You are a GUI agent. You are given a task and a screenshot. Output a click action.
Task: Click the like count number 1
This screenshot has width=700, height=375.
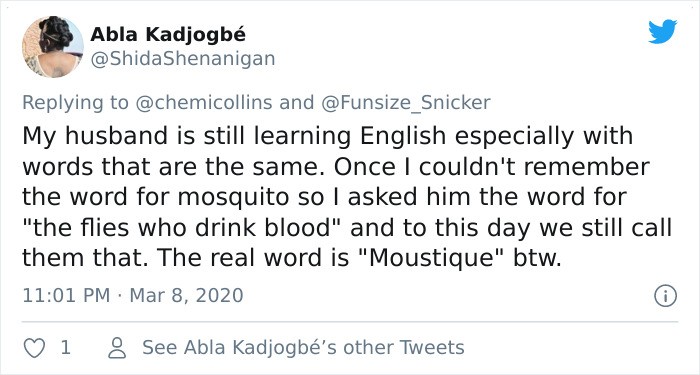pyautogui.click(x=65, y=348)
